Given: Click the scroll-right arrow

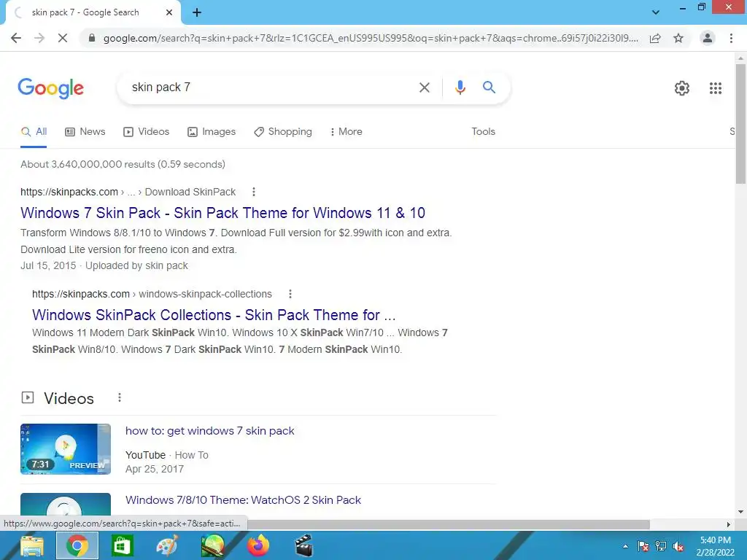Looking at the screenshot, I should tap(729, 524).
